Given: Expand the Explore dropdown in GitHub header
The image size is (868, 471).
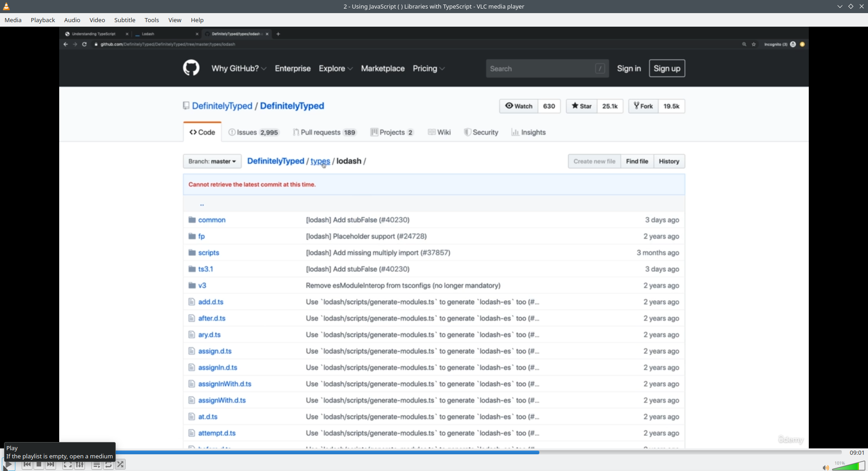Looking at the screenshot, I should tap(335, 68).
